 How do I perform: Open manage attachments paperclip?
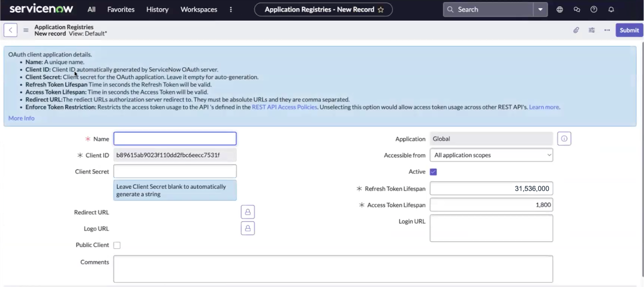pos(576,30)
